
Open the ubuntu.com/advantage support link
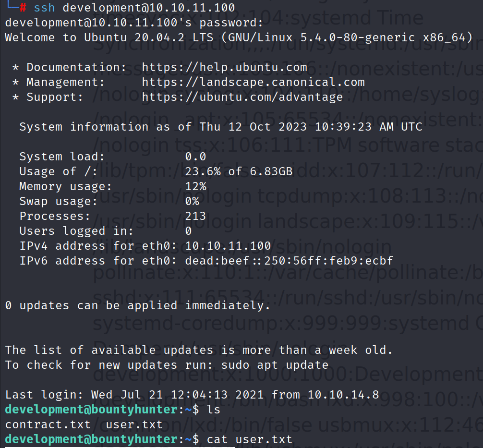pos(242,97)
